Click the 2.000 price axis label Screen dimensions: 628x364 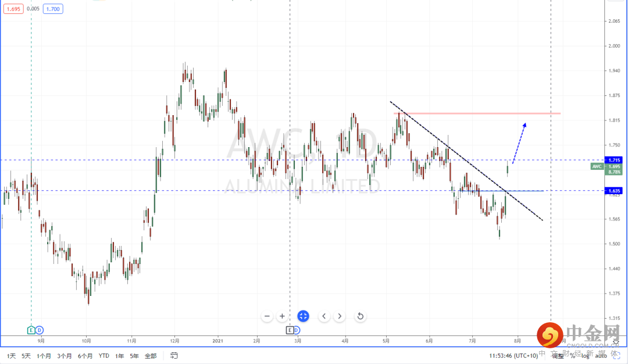[x=615, y=46]
